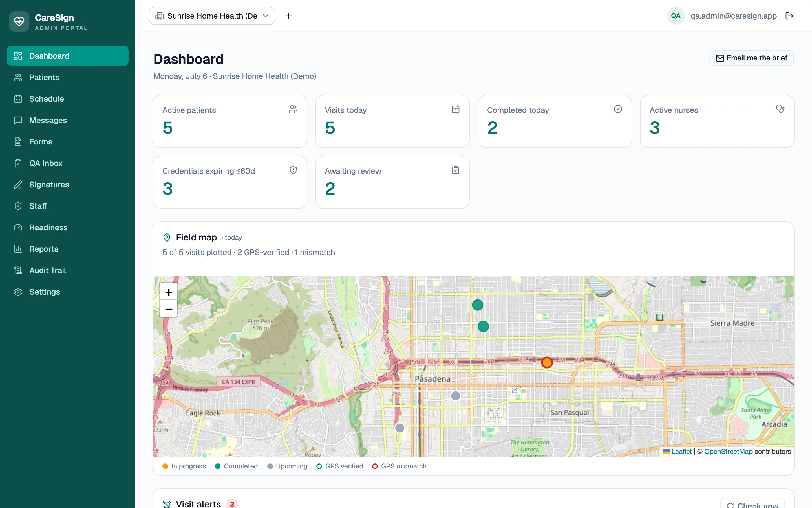Click checkmark icon on Completed today card
The width and height of the screenshot is (812, 508).
(x=618, y=109)
